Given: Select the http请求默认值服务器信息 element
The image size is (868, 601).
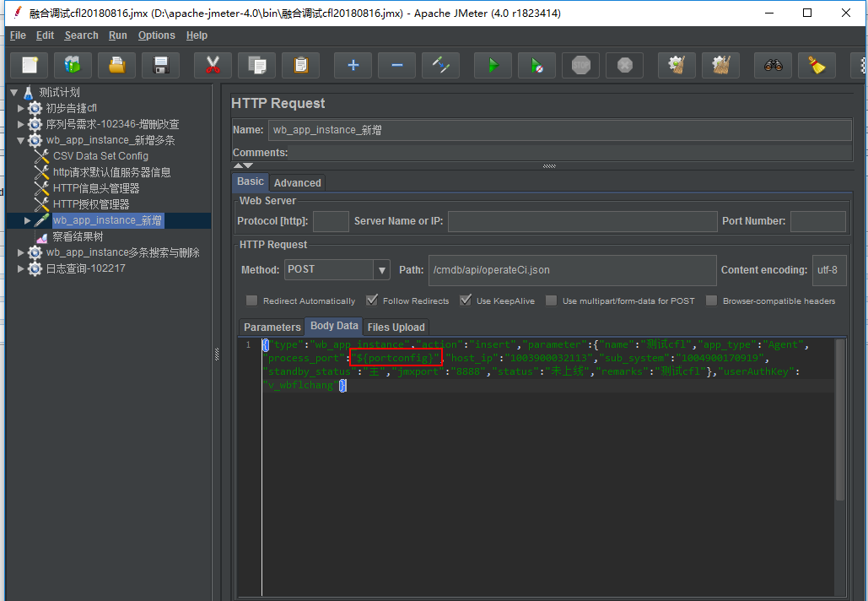Looking at the screenshot, I should pyautogui.click(x=111, y=172).
